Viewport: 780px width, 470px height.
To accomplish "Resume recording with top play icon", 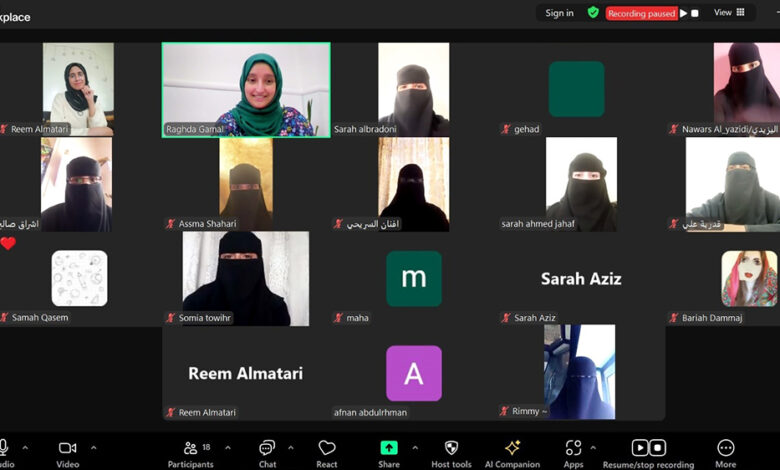I will (x=683, y=13).
